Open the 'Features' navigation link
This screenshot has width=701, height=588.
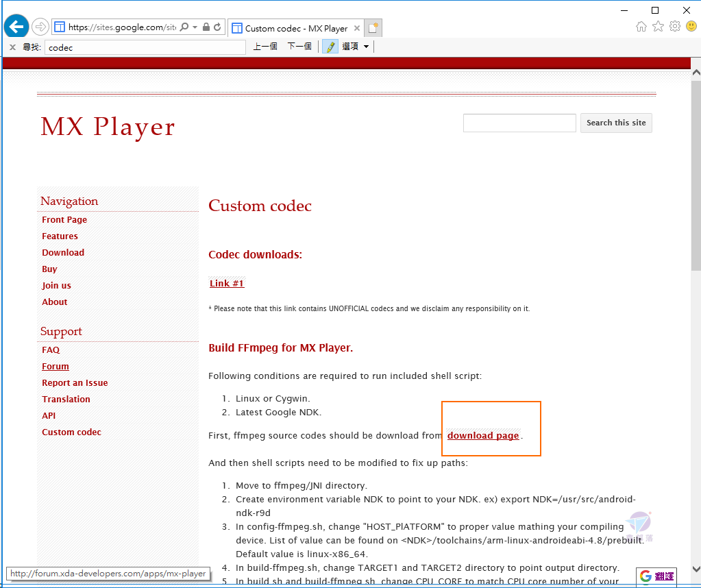60,236
